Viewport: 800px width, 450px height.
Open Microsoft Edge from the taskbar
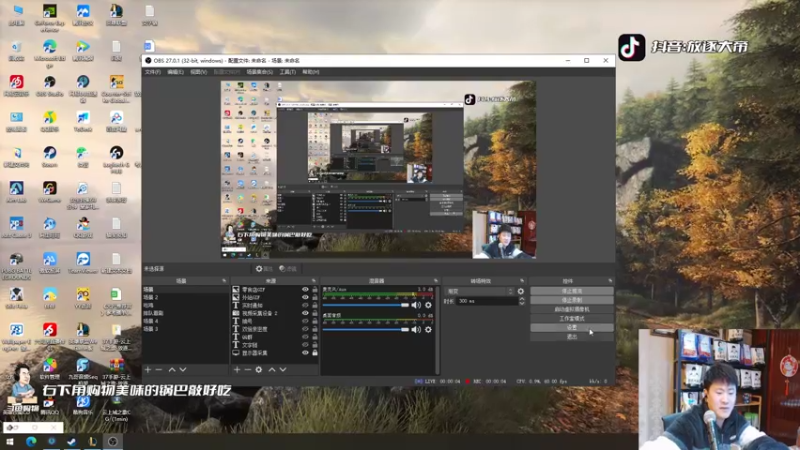31,442
